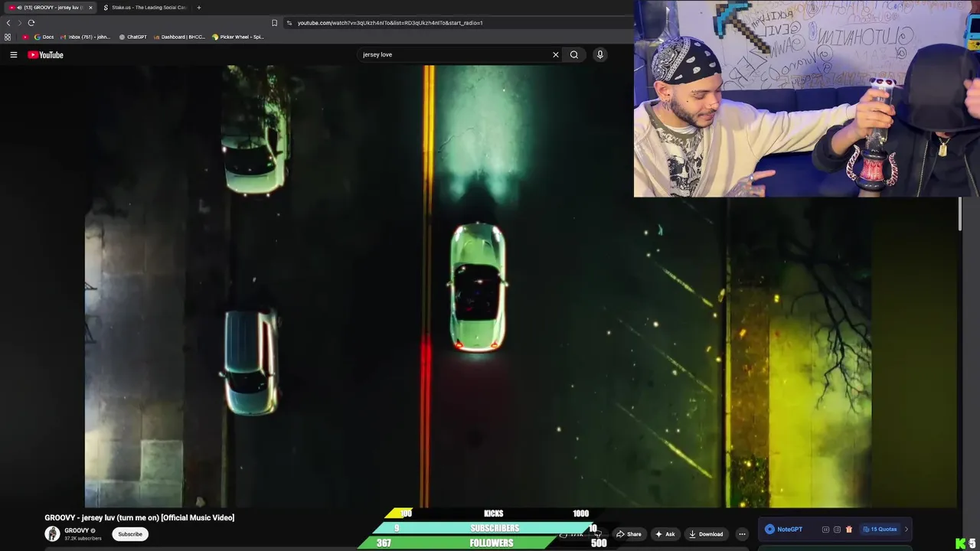Start voice search with the microphone icon
The width and height of the screenshot is (980, 551).
click(600, 54)
